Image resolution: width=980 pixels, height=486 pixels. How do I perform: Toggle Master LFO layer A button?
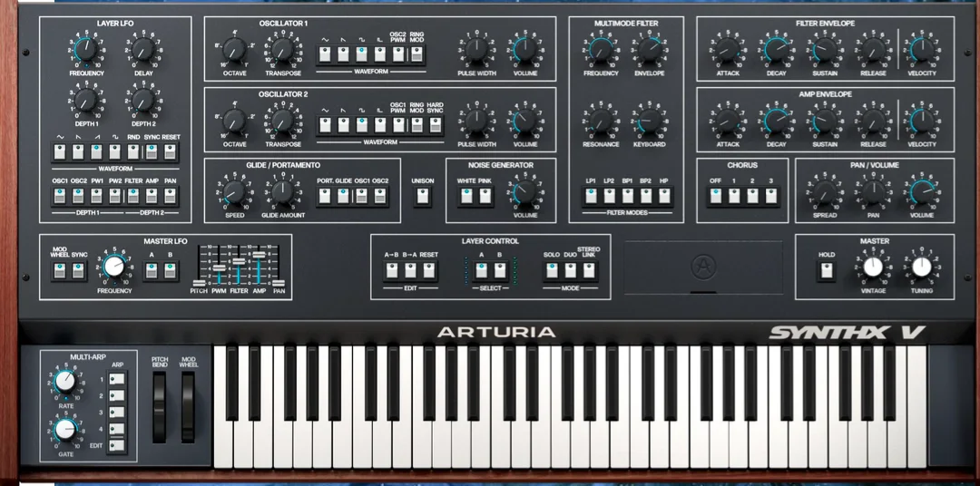click(x=152, y=271)
